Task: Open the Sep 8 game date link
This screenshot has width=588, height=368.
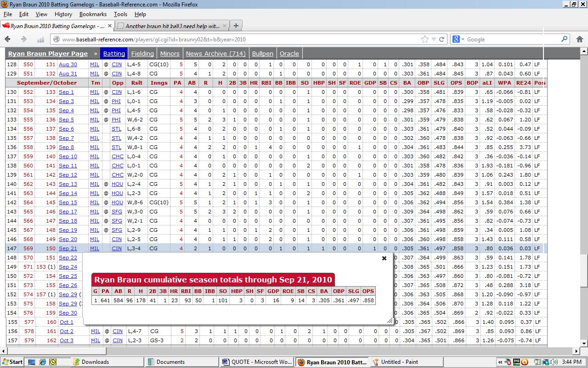Action: (x=66, y=147)
